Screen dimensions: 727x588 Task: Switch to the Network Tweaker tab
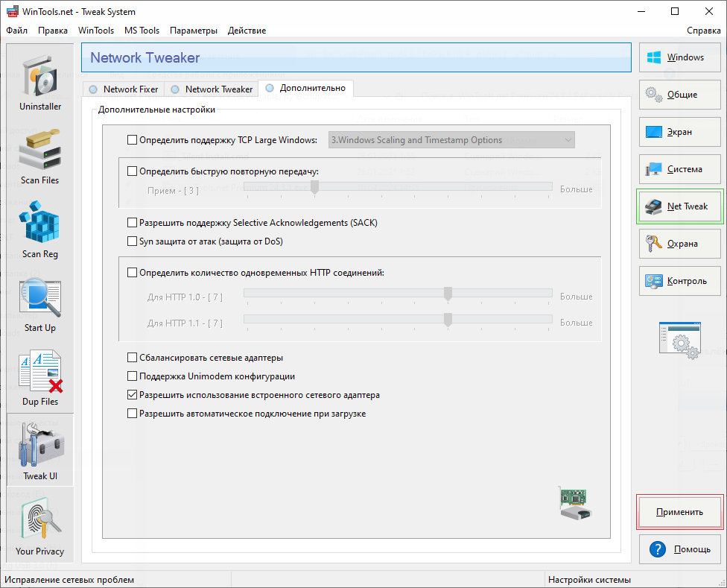(212, 89)
